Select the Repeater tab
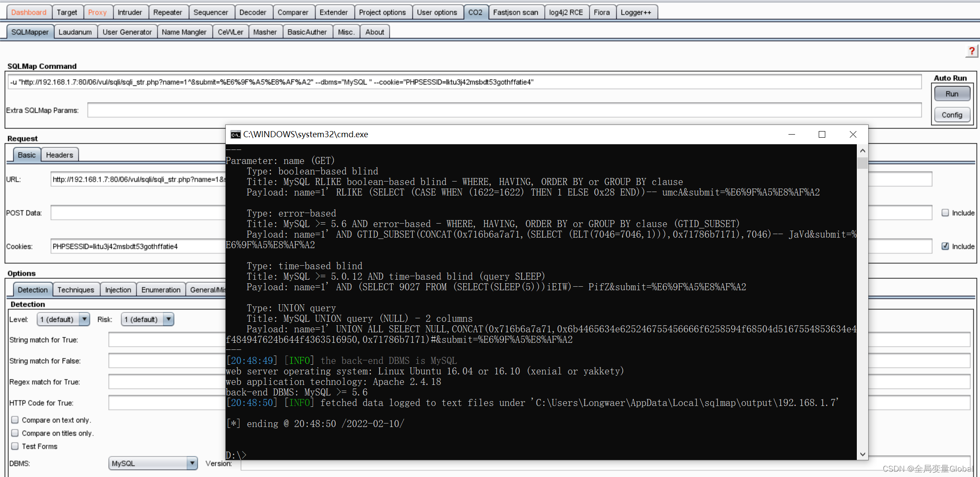This screenshot has height=477, width=980. click(167, 12)
